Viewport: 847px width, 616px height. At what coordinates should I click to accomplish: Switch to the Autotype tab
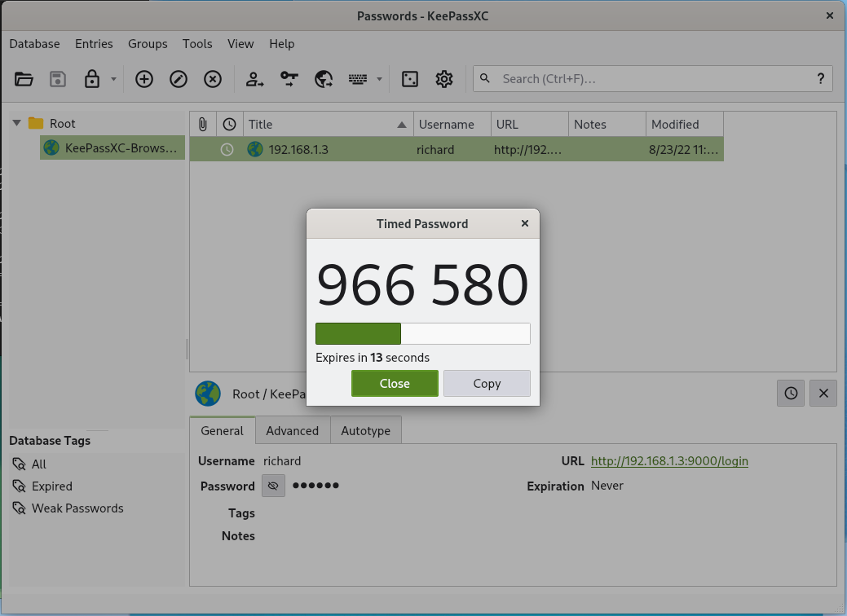(x=366, y=430)
